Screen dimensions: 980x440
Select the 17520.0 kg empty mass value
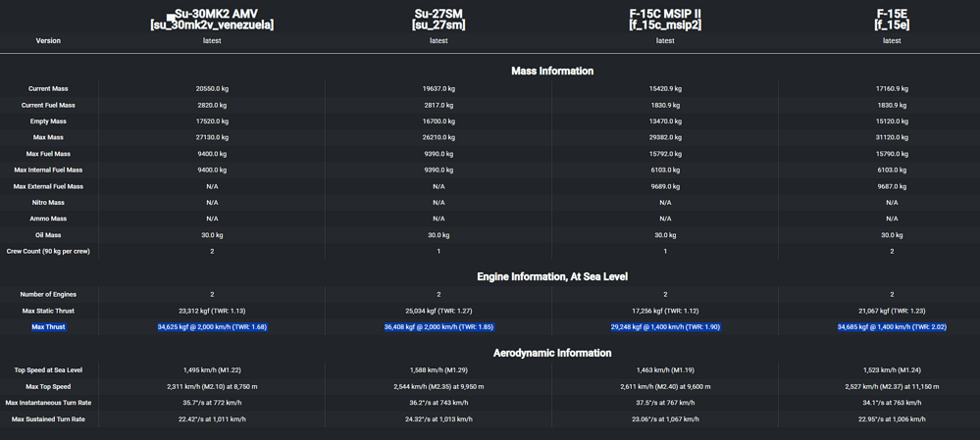(x=212, y=122)
